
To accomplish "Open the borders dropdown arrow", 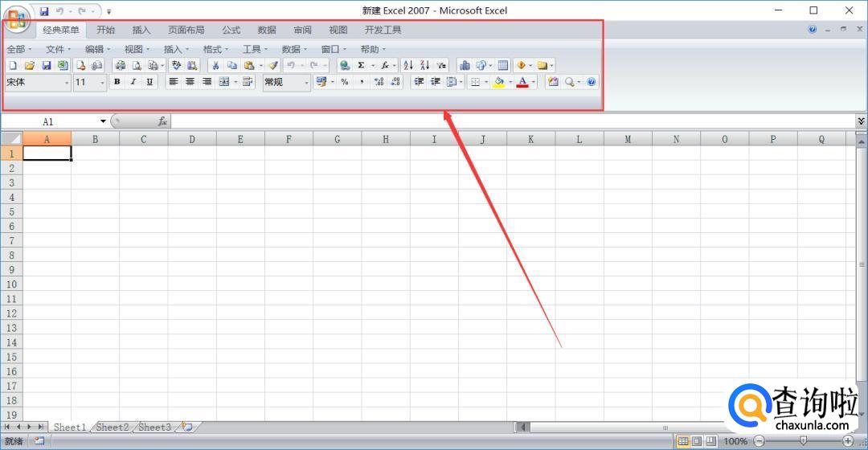I will pos(486,83).
